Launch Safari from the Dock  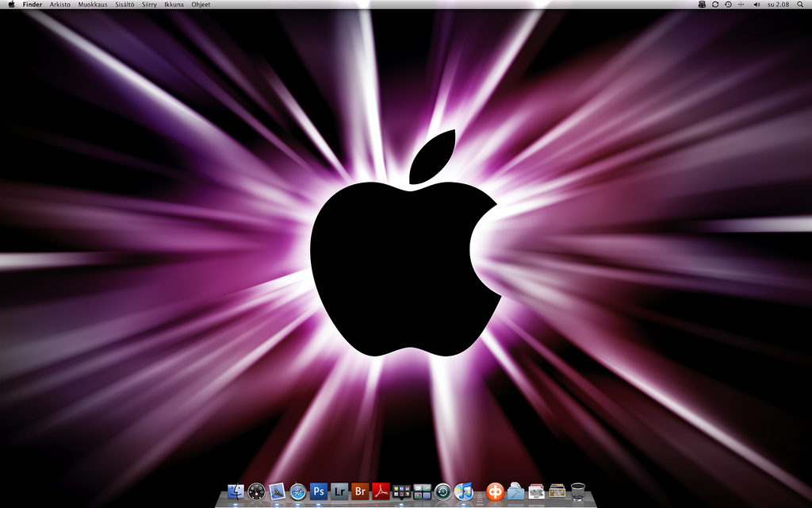click(298, 491)
